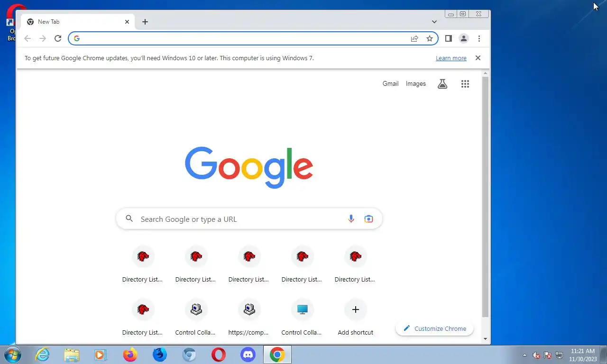Show hidden system tray icons
Screen dimensions: 607x364
[x=524, y=355]
